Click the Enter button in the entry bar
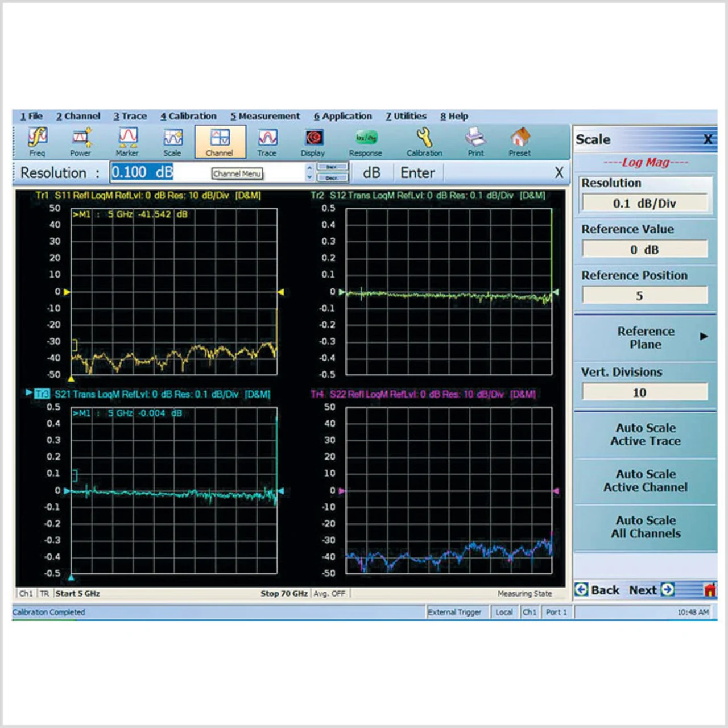This screenshot has width=728, height=728. 417,173
